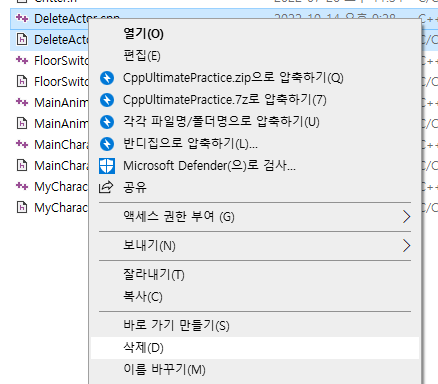Select the DeleteActor header file name
Screen dimensions: 438x384
(x=61, y=40)
